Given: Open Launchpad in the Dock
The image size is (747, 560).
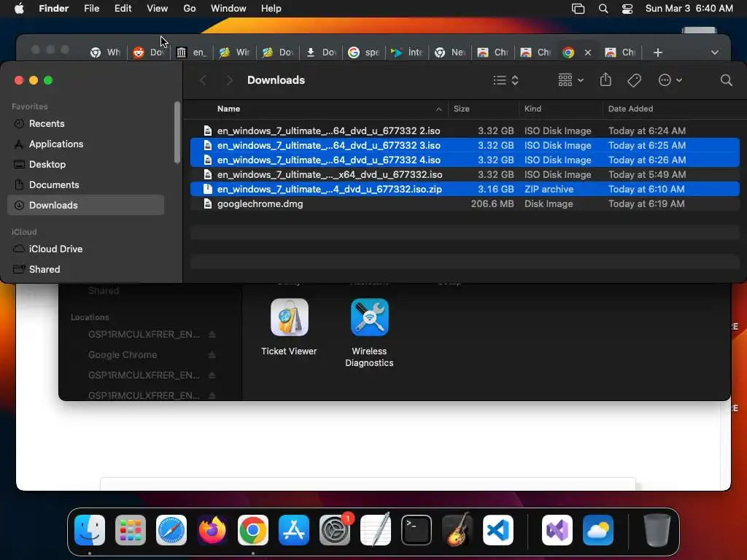Looking at the screenshot, I should [131, 530].
